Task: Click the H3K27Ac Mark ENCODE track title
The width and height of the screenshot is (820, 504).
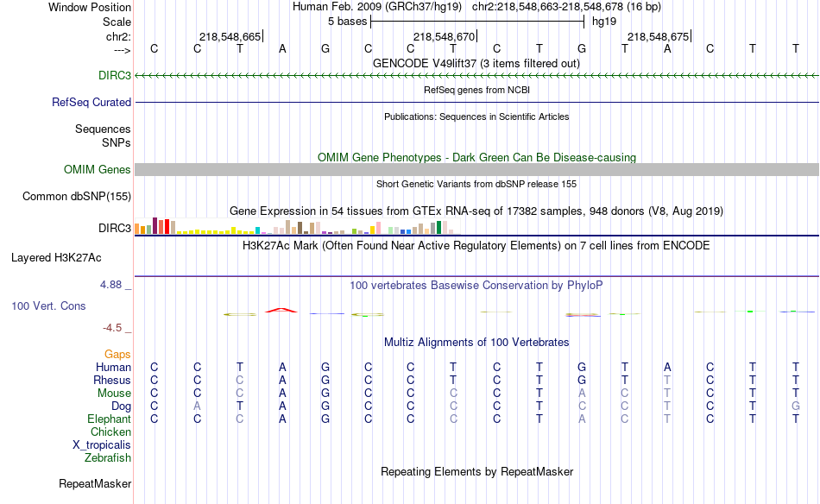Action: coord(476,246)
